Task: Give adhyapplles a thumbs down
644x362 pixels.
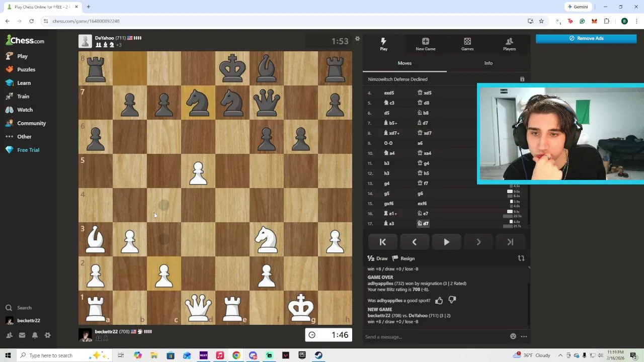Action: (x=452, y=300)
